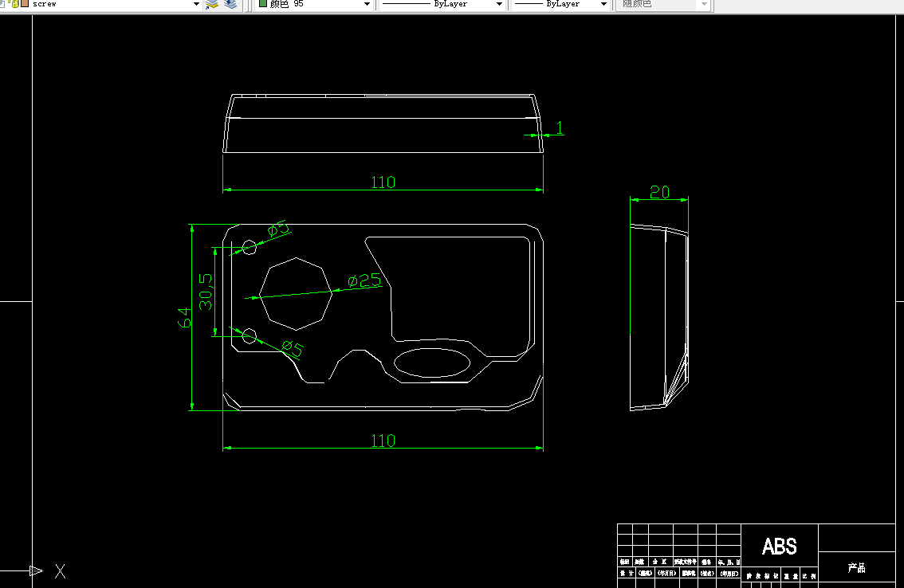Click the Layer Previous icon
Screen dimensions: 904x588
tap(230, 4)
